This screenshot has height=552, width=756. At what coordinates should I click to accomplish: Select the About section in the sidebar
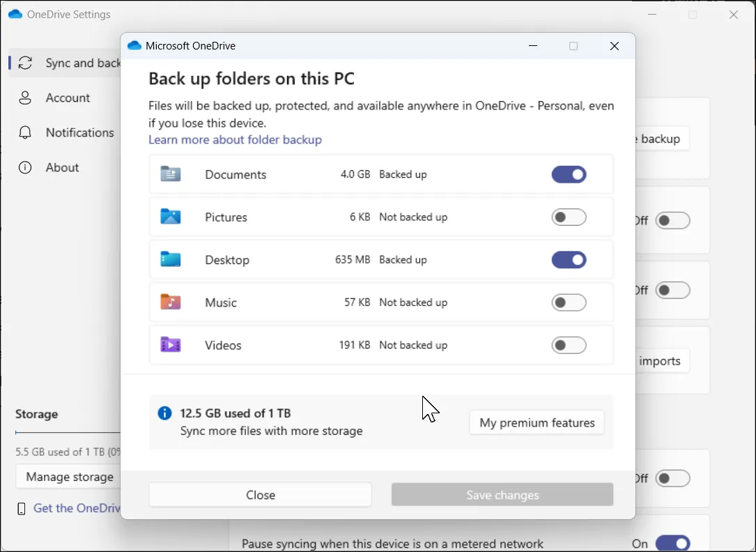click(62, 167)
